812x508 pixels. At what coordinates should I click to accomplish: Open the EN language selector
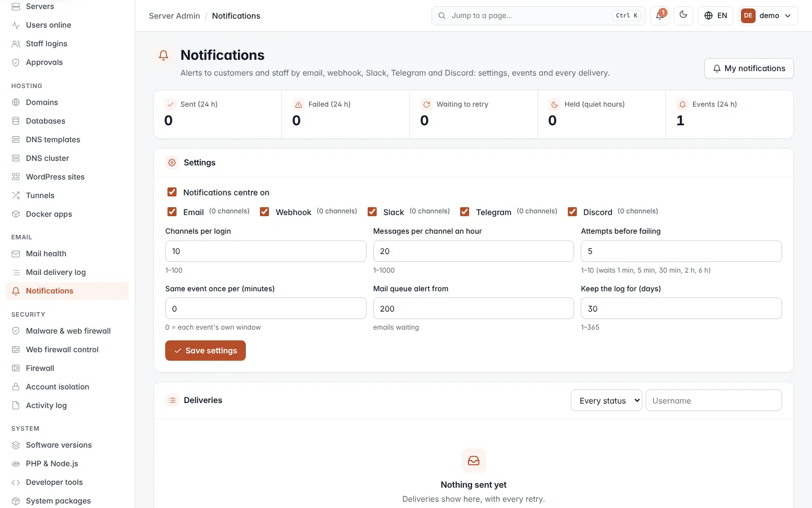pyautogui.click(x=716, y=16)
